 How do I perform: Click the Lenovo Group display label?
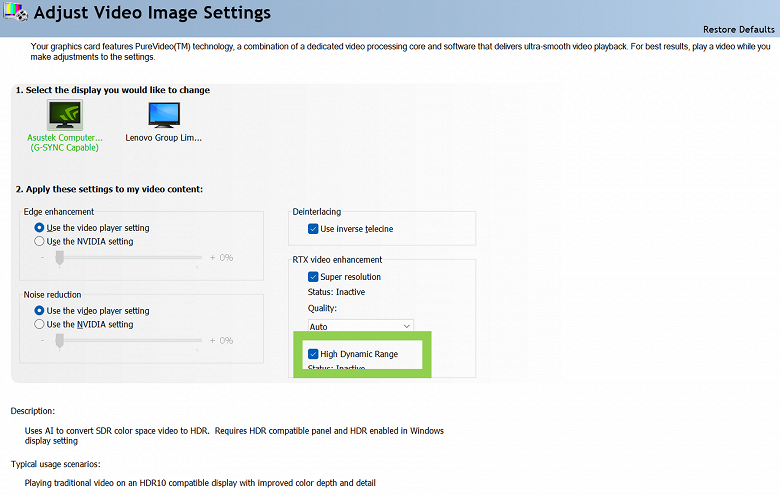[x=163, y=137]
